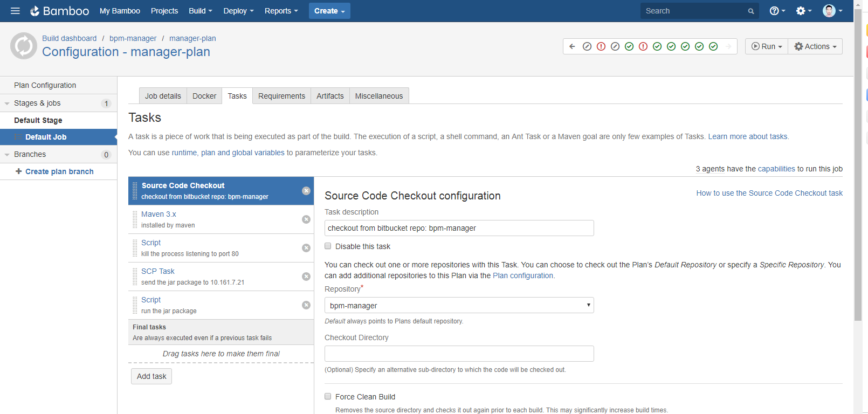
Task: Open Learn more about tasks link
Action: [748, 136]
